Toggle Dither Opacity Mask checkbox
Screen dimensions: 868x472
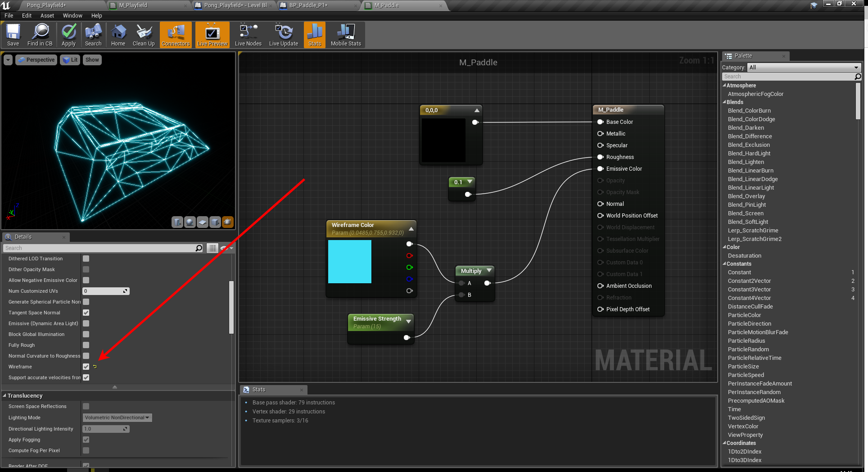point(86,269)
